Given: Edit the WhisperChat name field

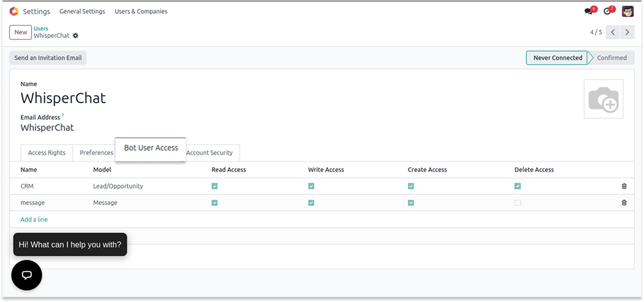Looking at the screenshot, I should point(63,98).
